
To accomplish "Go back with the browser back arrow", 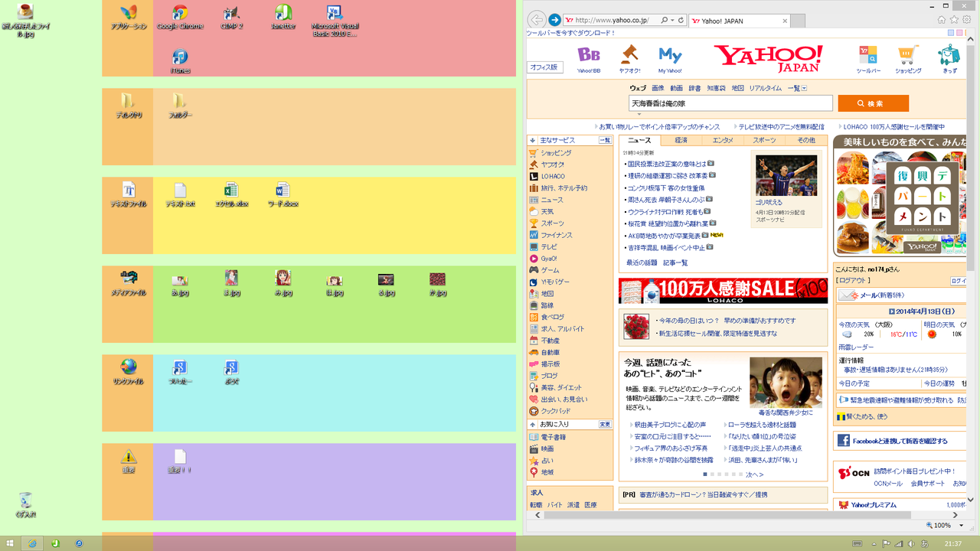I will [537, 20].
